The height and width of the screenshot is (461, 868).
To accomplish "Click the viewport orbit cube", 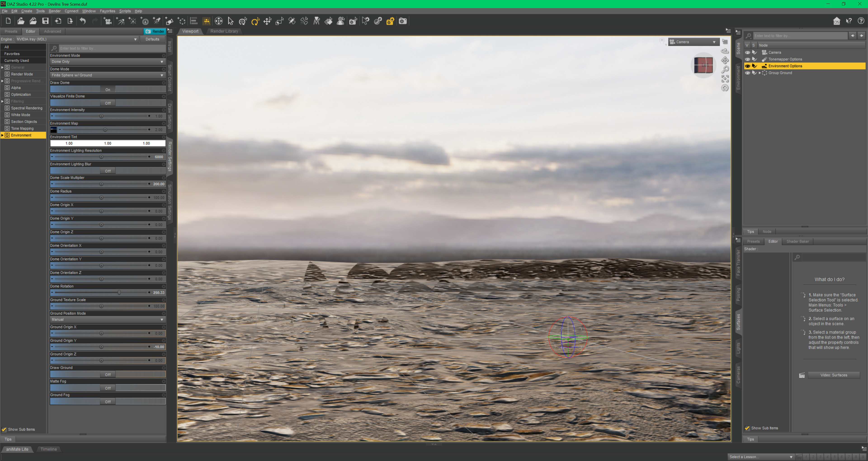I will [704, 65].
